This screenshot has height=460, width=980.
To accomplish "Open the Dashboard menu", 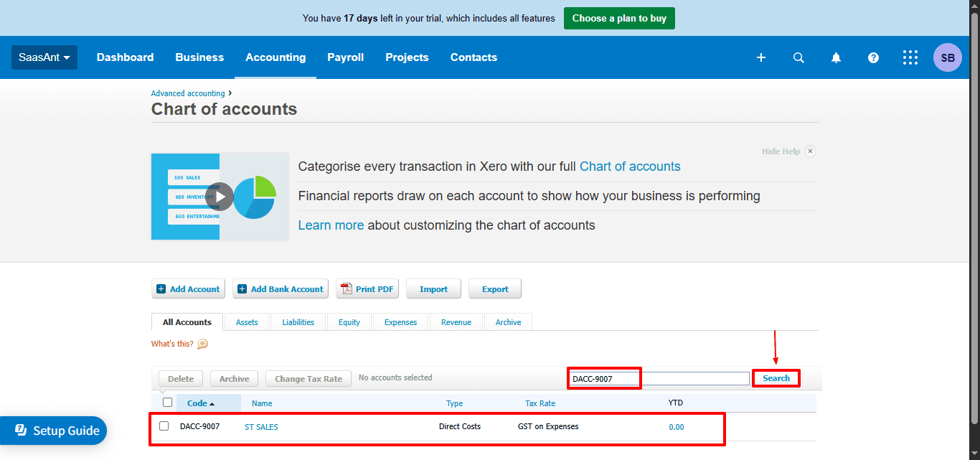I will [x=125, y=57].
